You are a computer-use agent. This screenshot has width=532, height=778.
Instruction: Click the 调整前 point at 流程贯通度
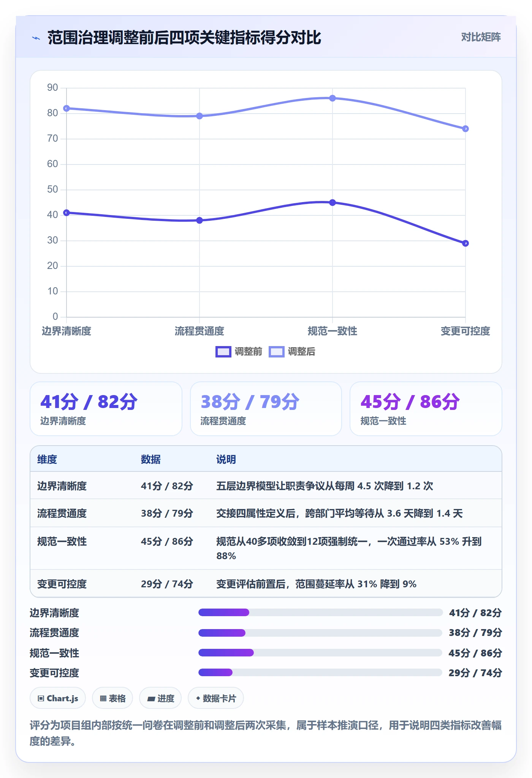[x=199, y=220]
